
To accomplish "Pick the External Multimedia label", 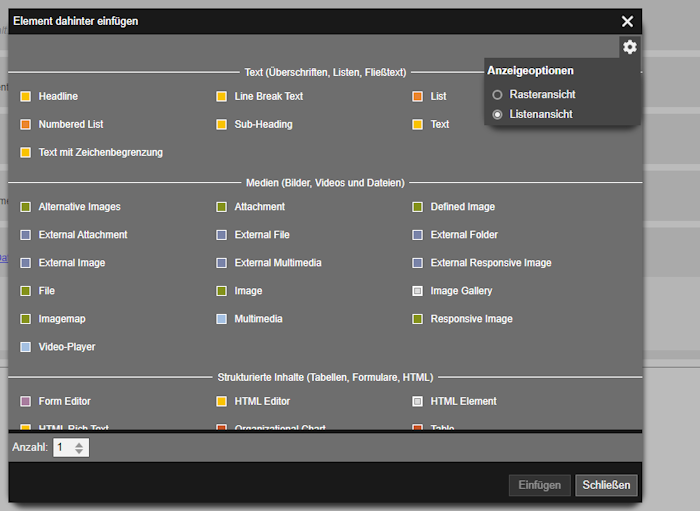I will pos(278,263).
